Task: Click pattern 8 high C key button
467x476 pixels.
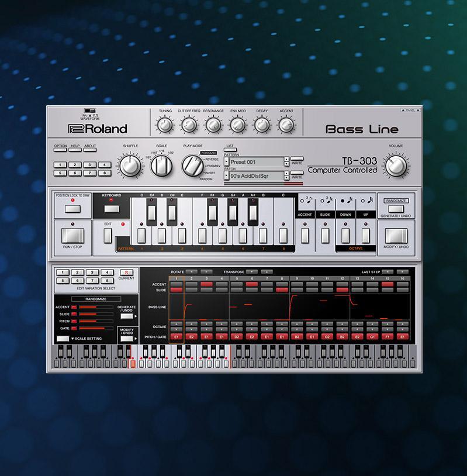Action: click(x=283, y=236)
